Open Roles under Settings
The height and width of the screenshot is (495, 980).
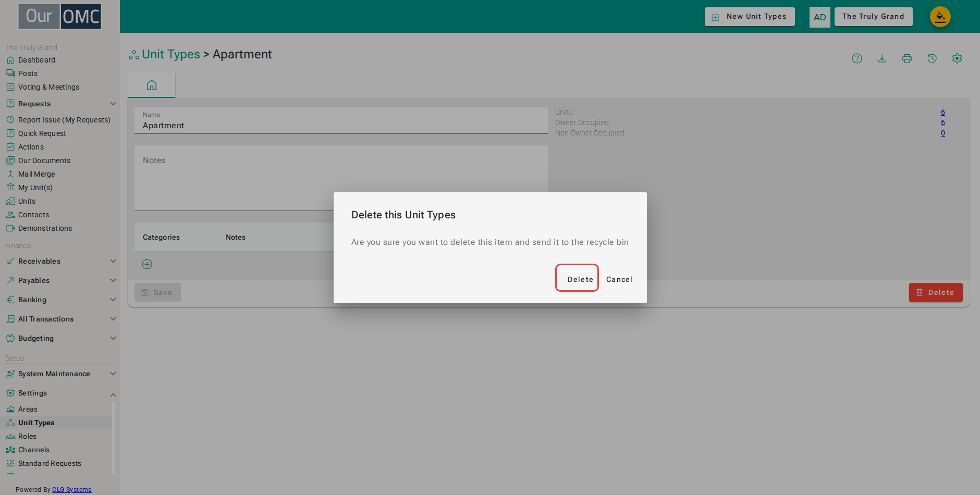(27, 436)
